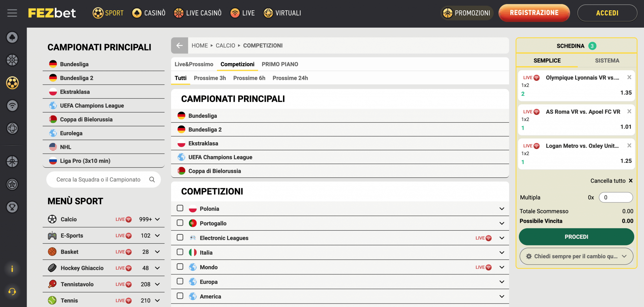Click the headset support icon at bottom left

click(12, 292)
